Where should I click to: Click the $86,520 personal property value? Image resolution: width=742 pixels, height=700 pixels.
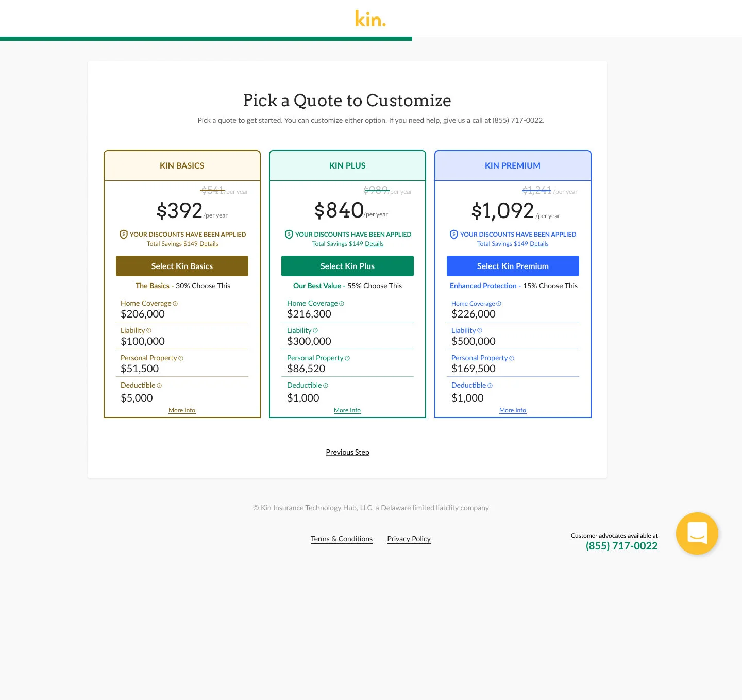pos(306,369)
